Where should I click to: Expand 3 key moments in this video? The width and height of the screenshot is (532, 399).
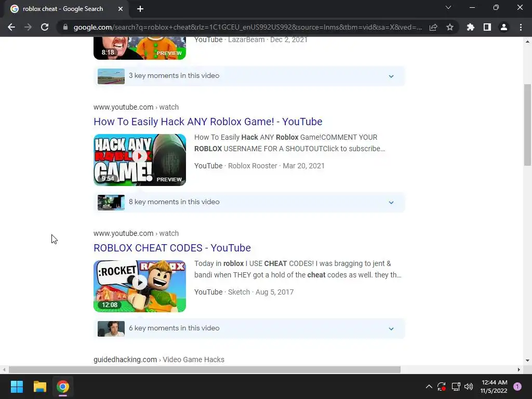click(x=249, y=76)
